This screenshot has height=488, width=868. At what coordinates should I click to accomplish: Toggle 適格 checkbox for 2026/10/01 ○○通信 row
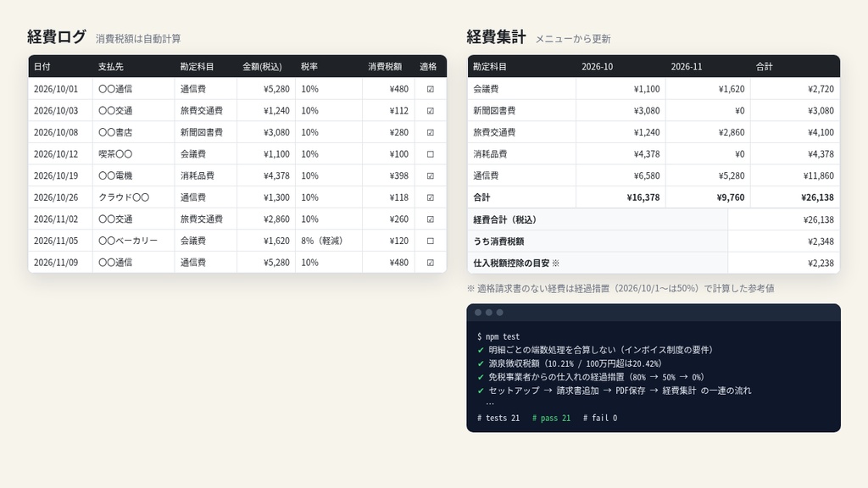click(430, 89)
